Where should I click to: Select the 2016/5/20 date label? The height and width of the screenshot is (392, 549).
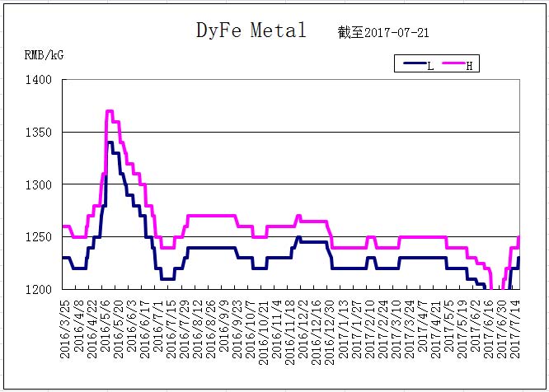point(119,329)
